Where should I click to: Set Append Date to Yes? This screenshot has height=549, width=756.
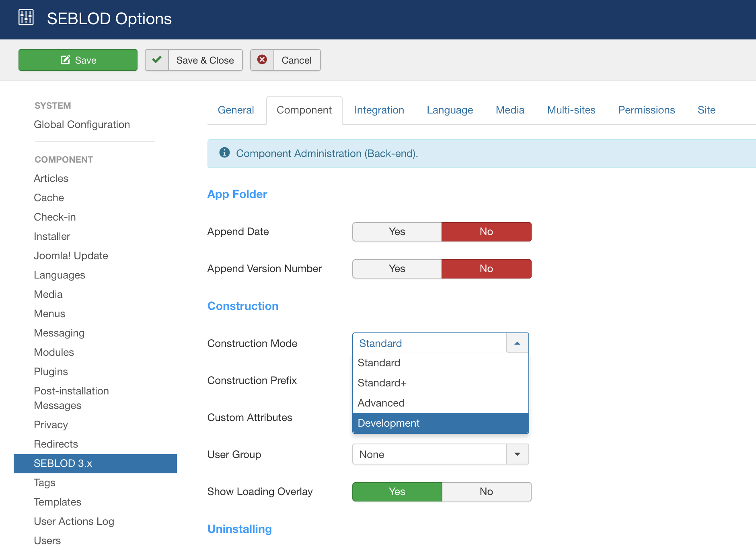397,232
